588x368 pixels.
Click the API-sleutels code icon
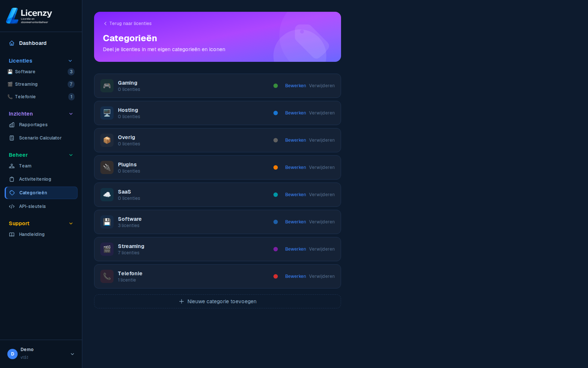point(12,206)
